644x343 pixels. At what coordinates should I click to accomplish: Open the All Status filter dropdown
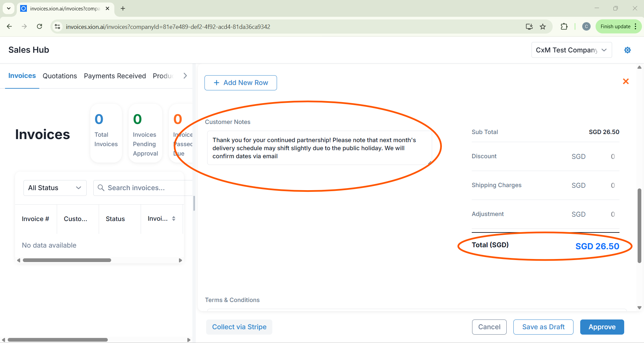[55, 188]
